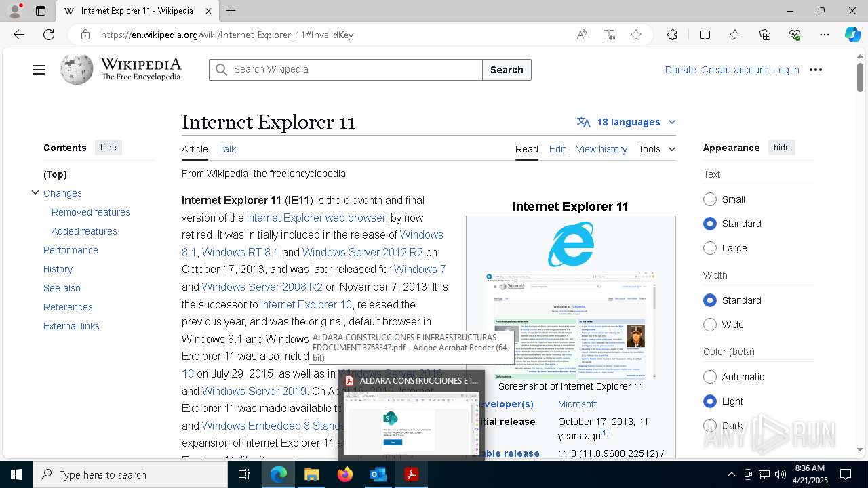View site information lock icon

[x=85, y=35]
